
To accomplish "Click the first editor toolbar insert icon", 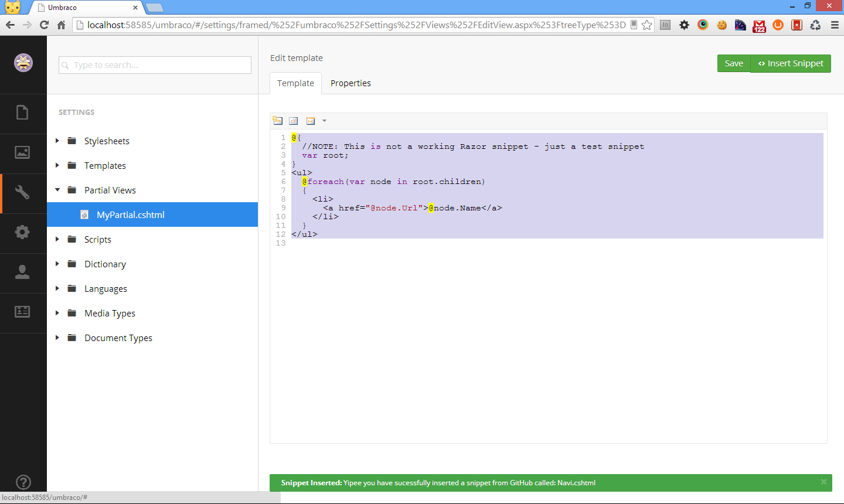I will pos(278,121).
